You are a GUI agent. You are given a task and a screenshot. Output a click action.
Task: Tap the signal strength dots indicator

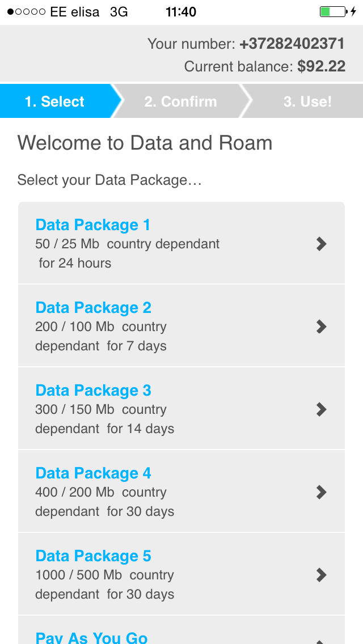[26, 12]
